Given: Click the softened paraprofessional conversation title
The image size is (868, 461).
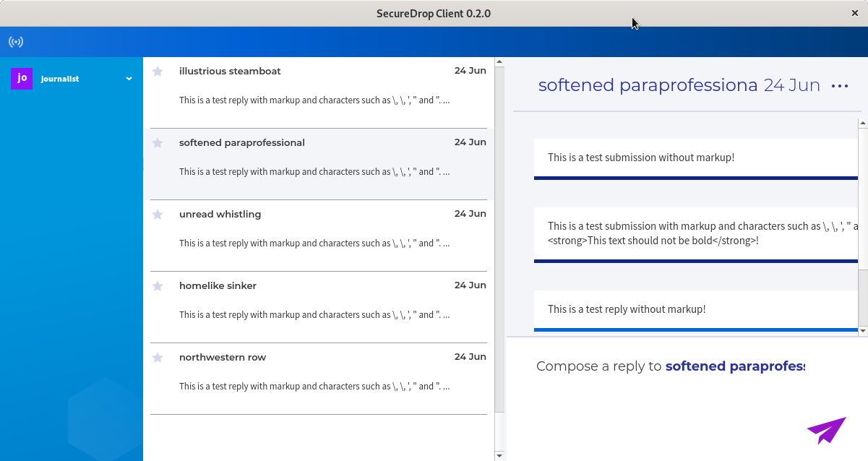Looking at the screenshot, I should point(648,85).
